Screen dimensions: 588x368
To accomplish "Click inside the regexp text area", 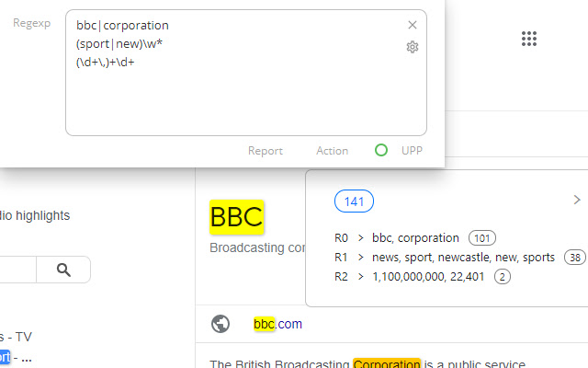I will (x=246, y=73).
